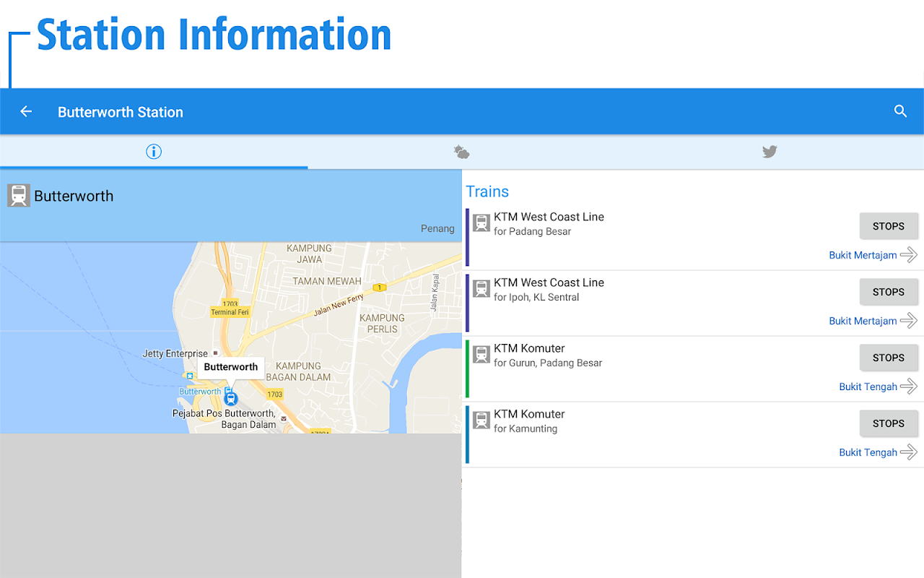Screen dimensions: 924x578
Task: Show stops for Kamunting Komuter
Action: point(889,423)
